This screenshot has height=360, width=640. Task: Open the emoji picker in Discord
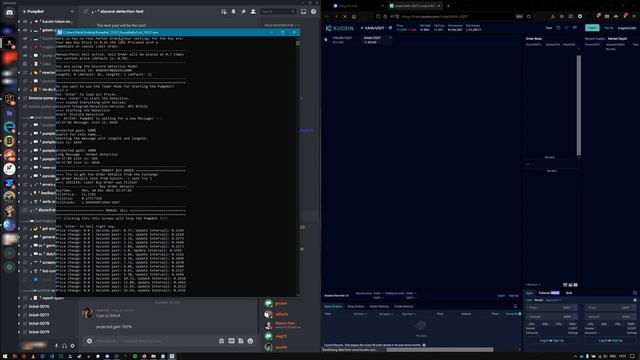tap(250, 341)
